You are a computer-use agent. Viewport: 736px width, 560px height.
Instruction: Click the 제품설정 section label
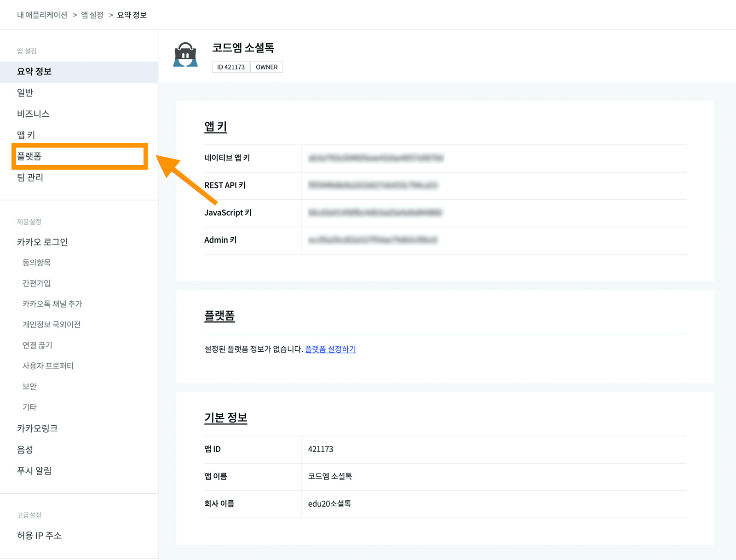(x=29, y=222)
